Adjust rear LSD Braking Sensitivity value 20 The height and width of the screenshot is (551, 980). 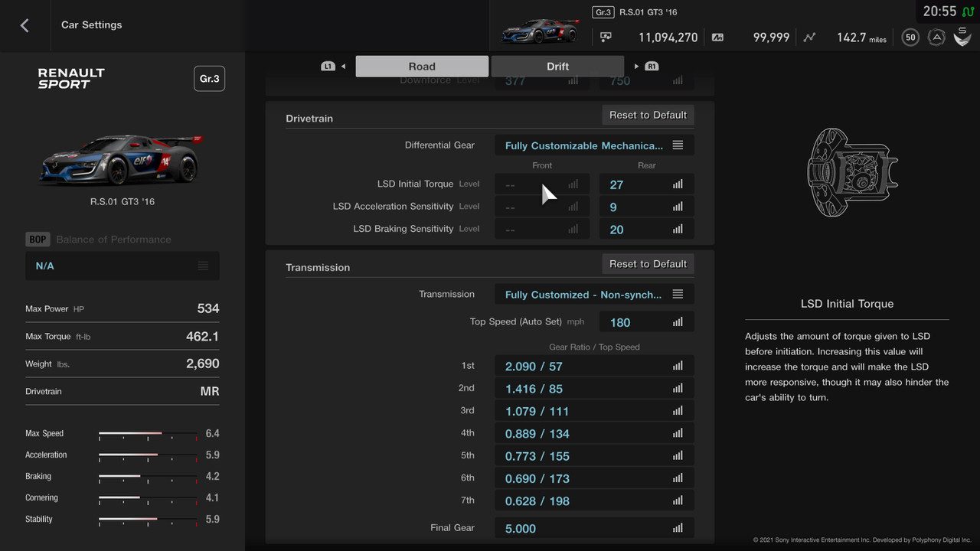point(646,229)
